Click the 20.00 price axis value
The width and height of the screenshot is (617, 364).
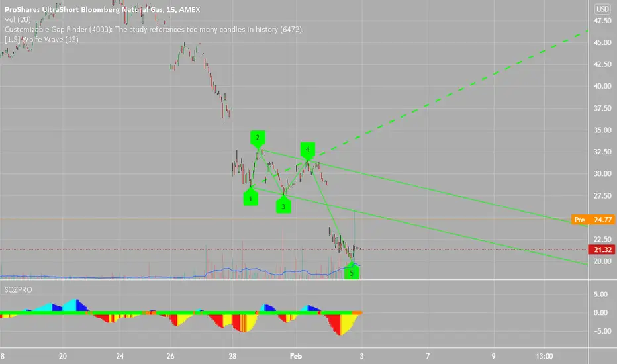pyautogui.click(x=602, y=261)
